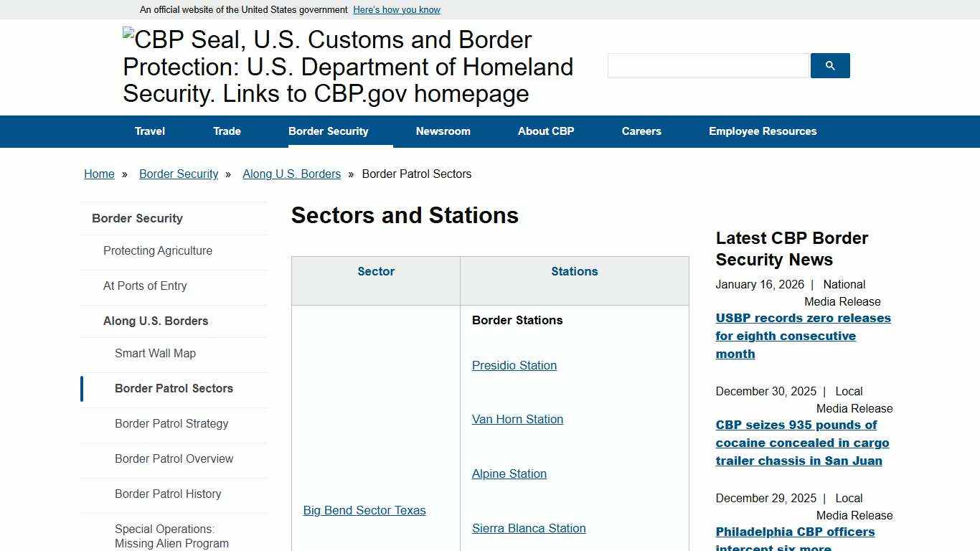Open the About CBP section
Image resolution: width=980 pixels, height=551 pixels.
tap(545, 131)
